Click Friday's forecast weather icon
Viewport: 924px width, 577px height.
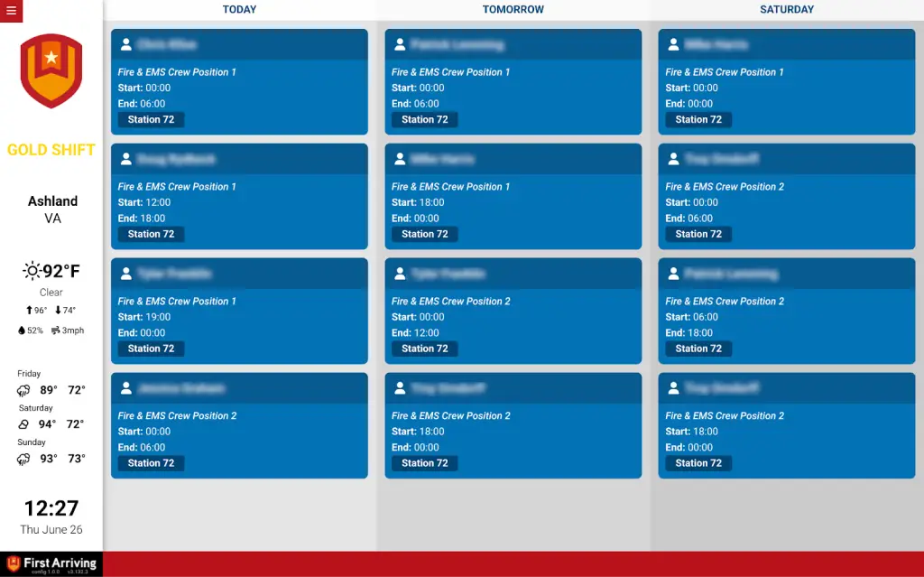pyautogui.click(x=23, y=391)
